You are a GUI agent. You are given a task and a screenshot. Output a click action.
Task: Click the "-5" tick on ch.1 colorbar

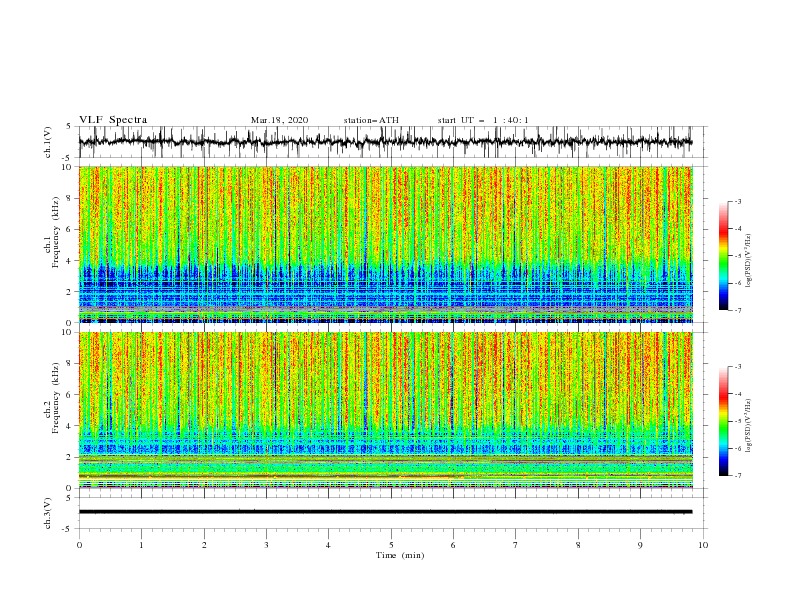tap(738, 256)
